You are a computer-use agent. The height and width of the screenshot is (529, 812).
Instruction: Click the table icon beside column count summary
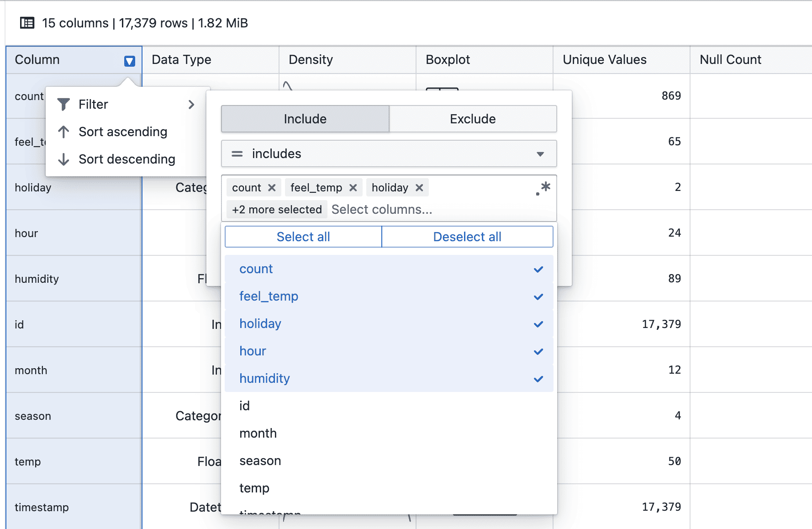point(27,23)
